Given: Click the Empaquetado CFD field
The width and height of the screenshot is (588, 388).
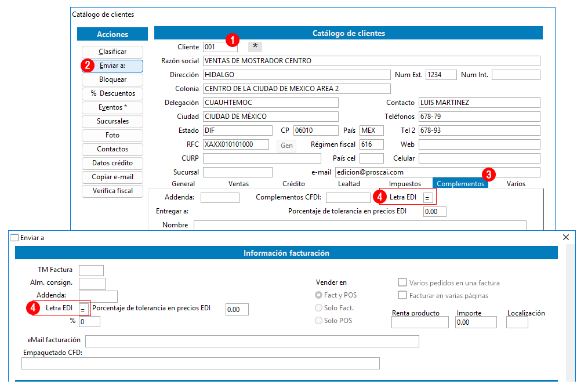Looking at the screenshot, I should [200, 363].
